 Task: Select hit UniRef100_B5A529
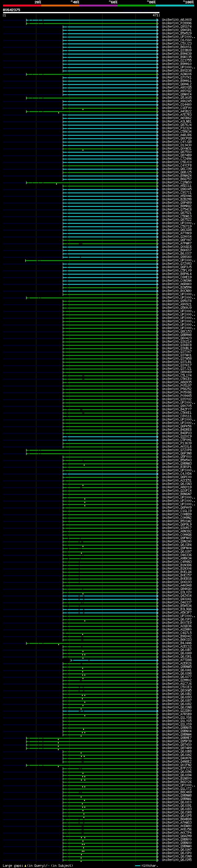pos(177,33)
